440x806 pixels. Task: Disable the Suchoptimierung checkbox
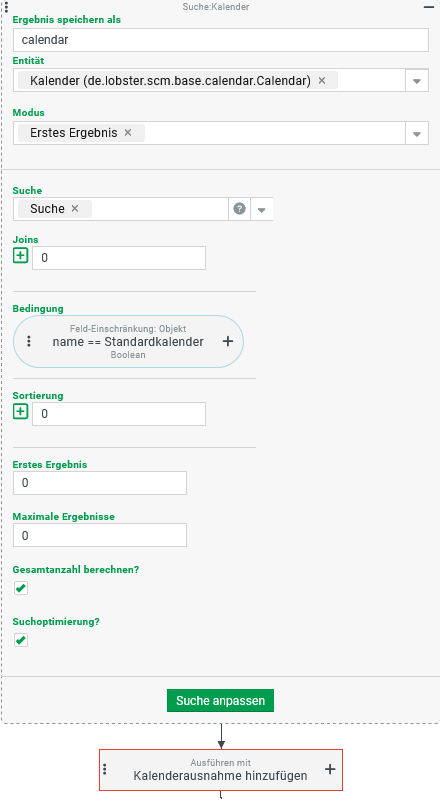point(21,640)
